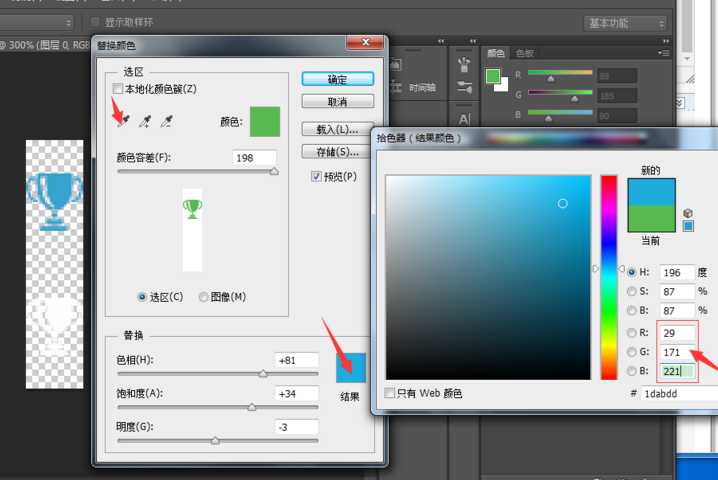This screenshot has height=480, width=718.
Task: Click the vertical rainbow hue strip
Action: (609, 278)
